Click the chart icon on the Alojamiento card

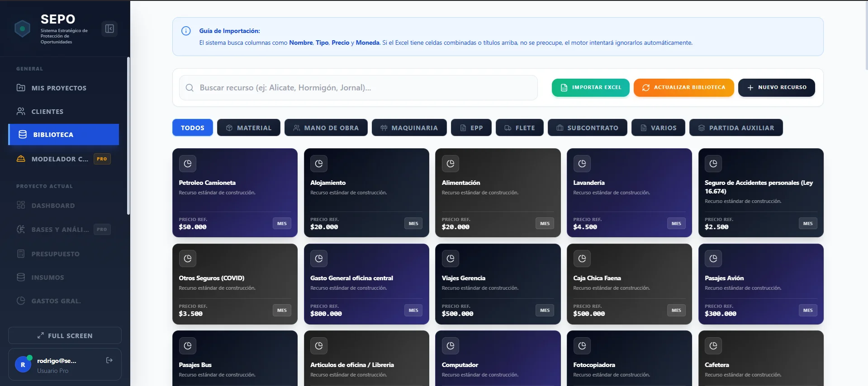point(319,164)
